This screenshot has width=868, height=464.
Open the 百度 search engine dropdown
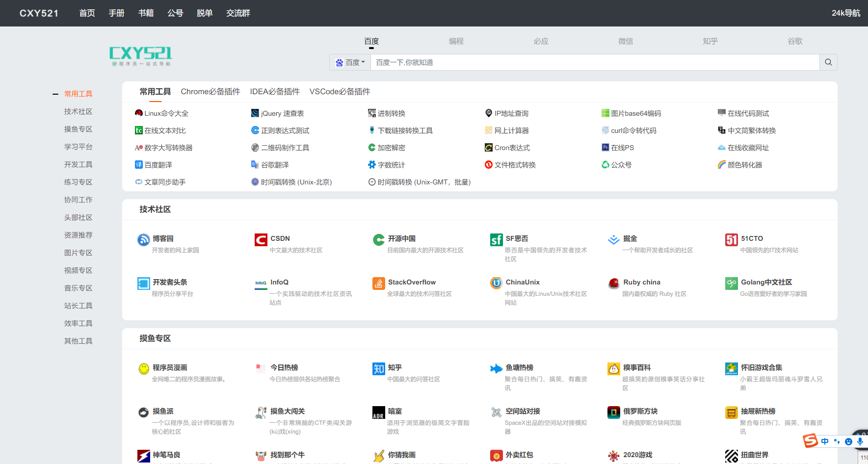coord(350,62)
